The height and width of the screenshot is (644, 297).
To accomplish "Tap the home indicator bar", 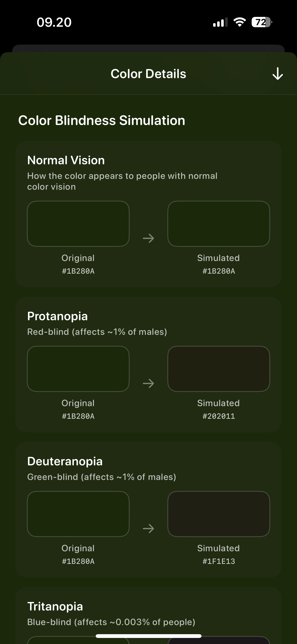I will tap(148, 636).
